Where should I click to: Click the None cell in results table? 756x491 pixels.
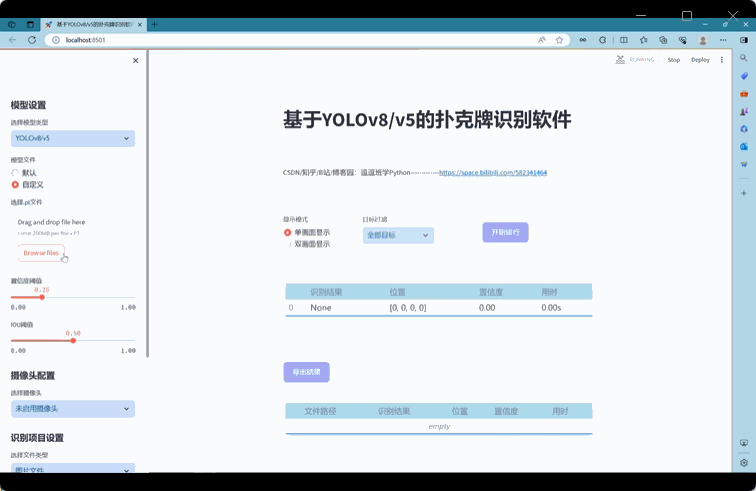(321, 308)
